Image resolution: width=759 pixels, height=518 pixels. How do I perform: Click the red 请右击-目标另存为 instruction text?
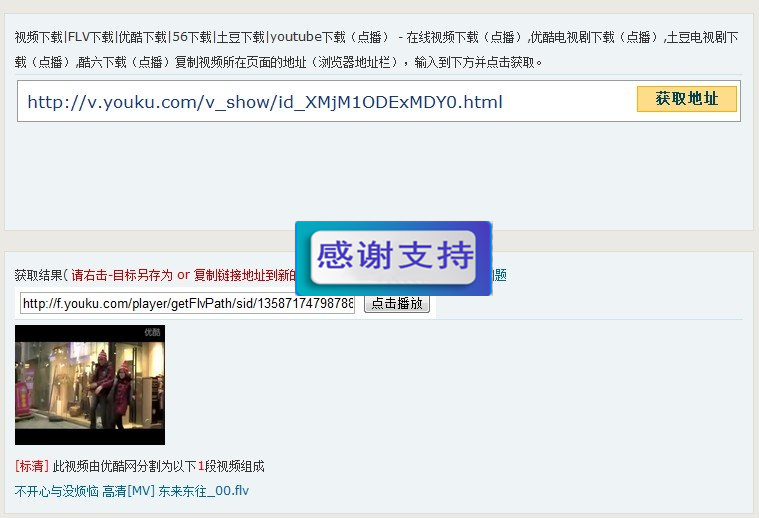point(122,275)
